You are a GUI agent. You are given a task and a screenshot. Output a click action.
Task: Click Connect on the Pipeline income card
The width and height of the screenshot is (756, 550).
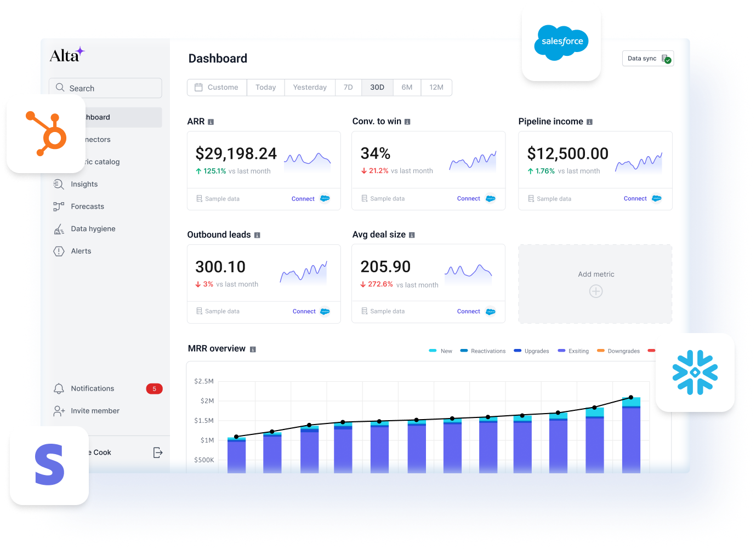635,198
